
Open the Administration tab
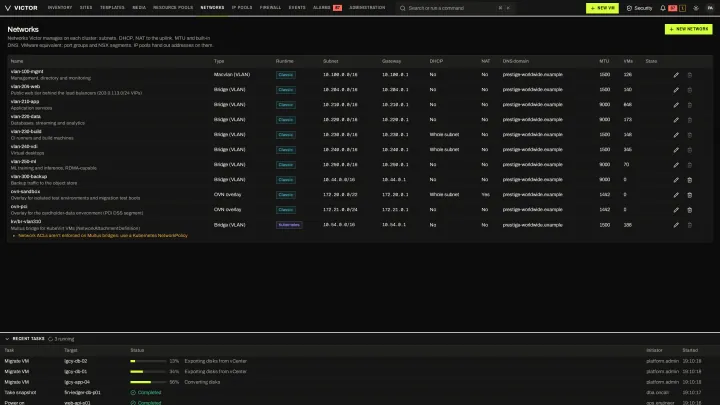367,8
